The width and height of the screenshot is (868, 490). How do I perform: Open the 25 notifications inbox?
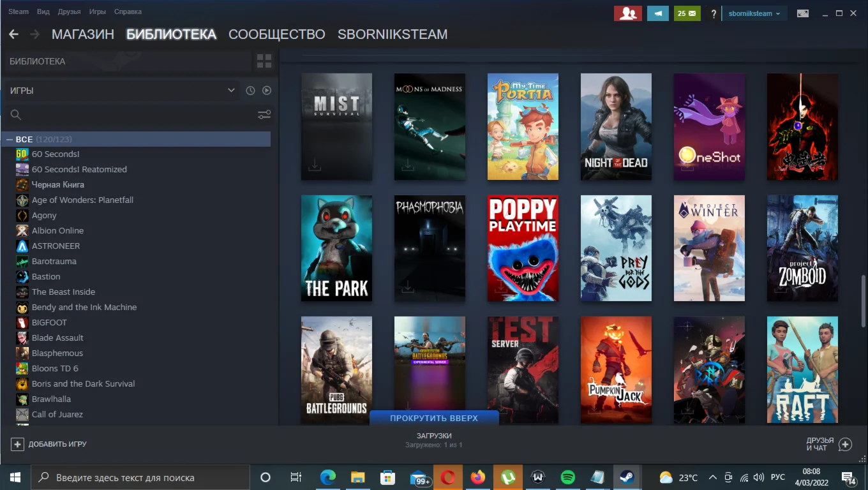point(687,13)
